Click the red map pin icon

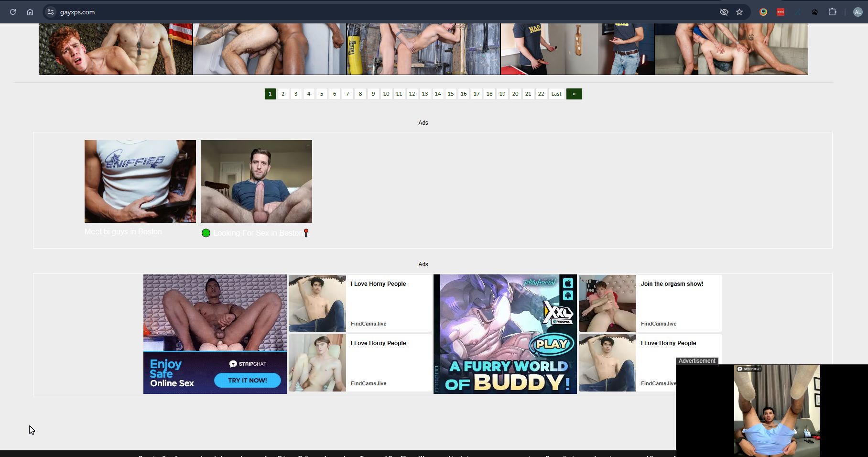coord(306,233)
